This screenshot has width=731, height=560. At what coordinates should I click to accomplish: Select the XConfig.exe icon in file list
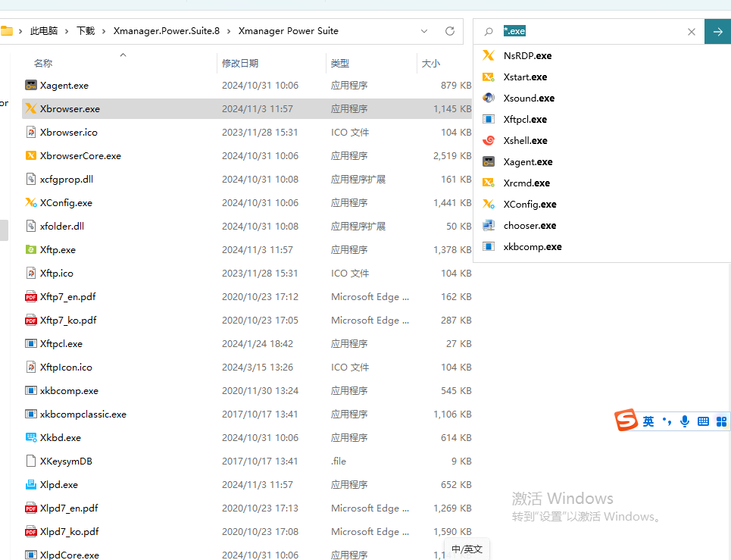coord(31,203)
